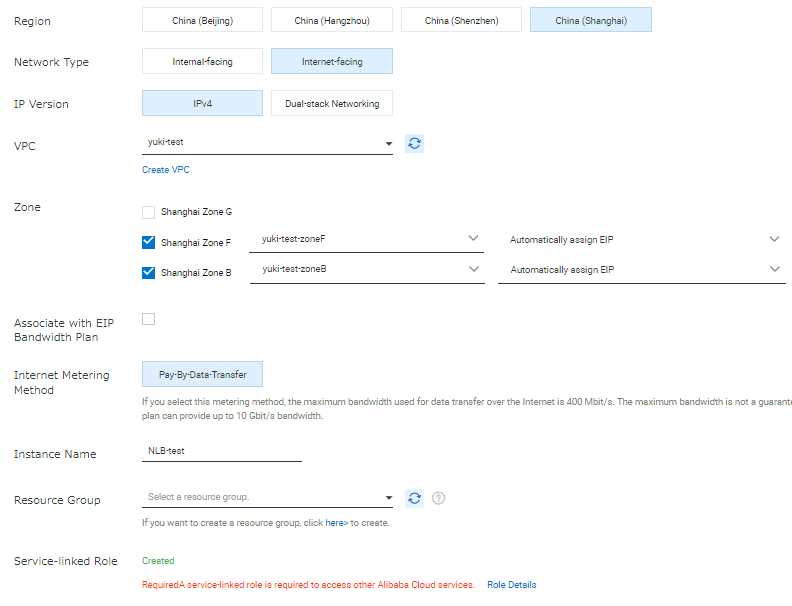Refresh the VPC list
Screen dimensions: 792x606
pyautogui.click(x=414, y=143)
